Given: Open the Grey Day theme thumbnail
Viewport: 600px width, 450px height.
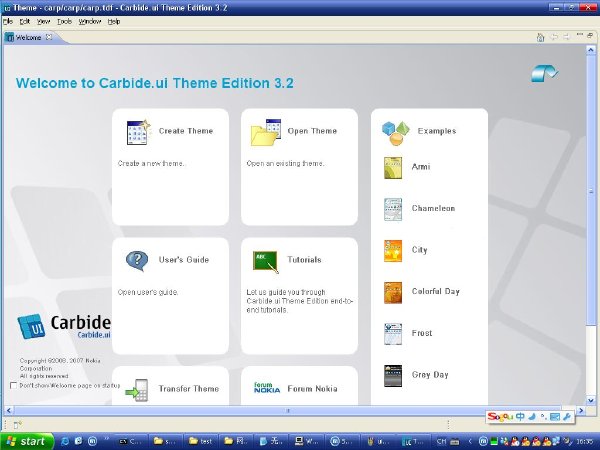Looking at the screenshot, I should tap(393, 376).
